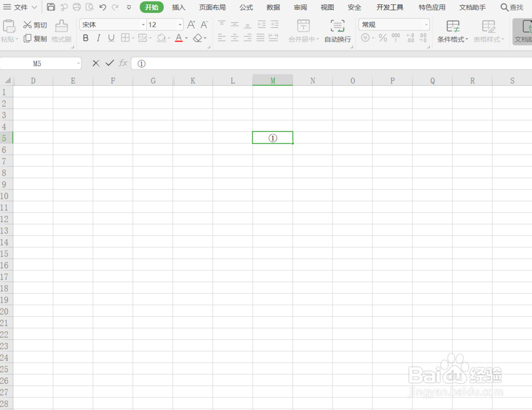Toggle italic formatting
Viewport: 532px width, 410px height.
98,38
